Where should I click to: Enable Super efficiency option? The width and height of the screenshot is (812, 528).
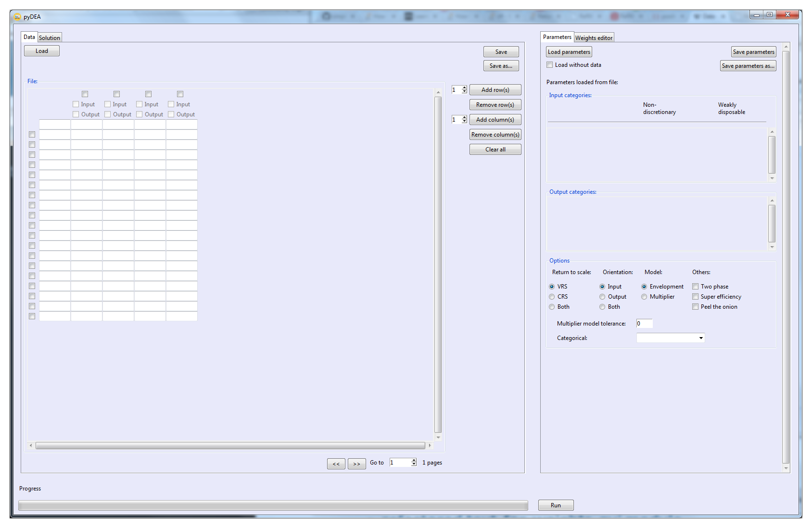(x=695, y=297)
